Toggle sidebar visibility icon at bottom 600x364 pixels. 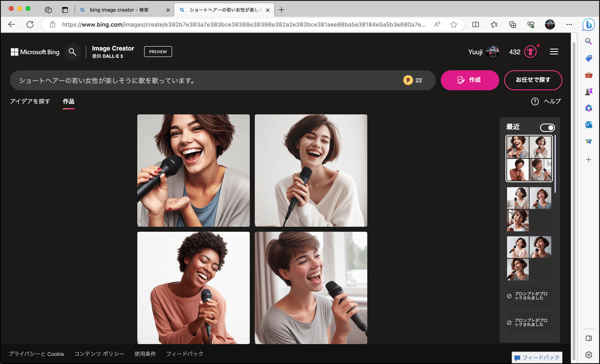(588, 339)
